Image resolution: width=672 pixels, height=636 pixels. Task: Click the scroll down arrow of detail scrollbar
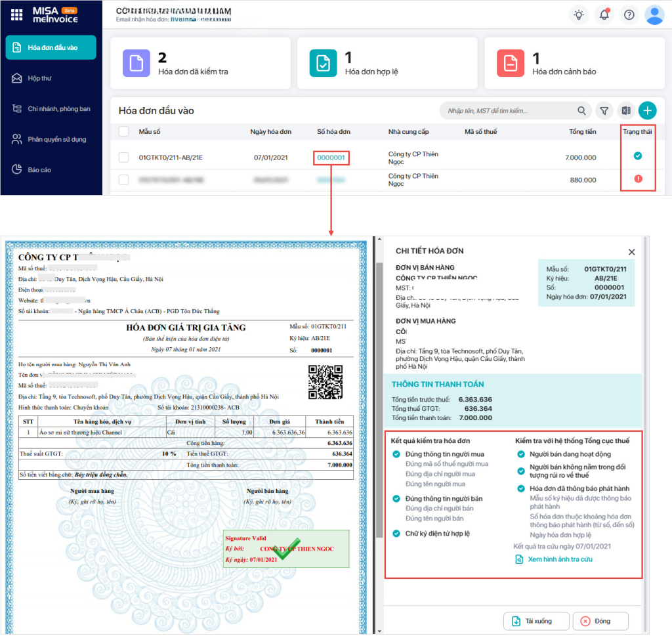(x=379, y=631)
